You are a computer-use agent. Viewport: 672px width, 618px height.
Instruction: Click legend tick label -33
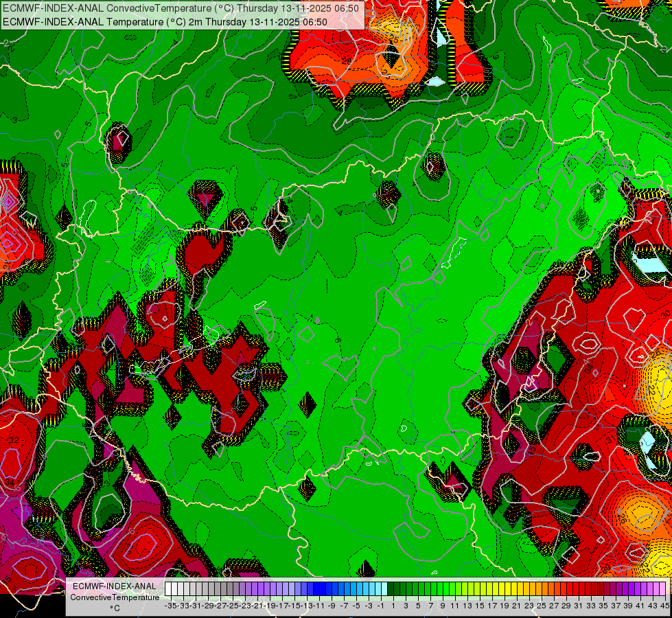[183, 606]
